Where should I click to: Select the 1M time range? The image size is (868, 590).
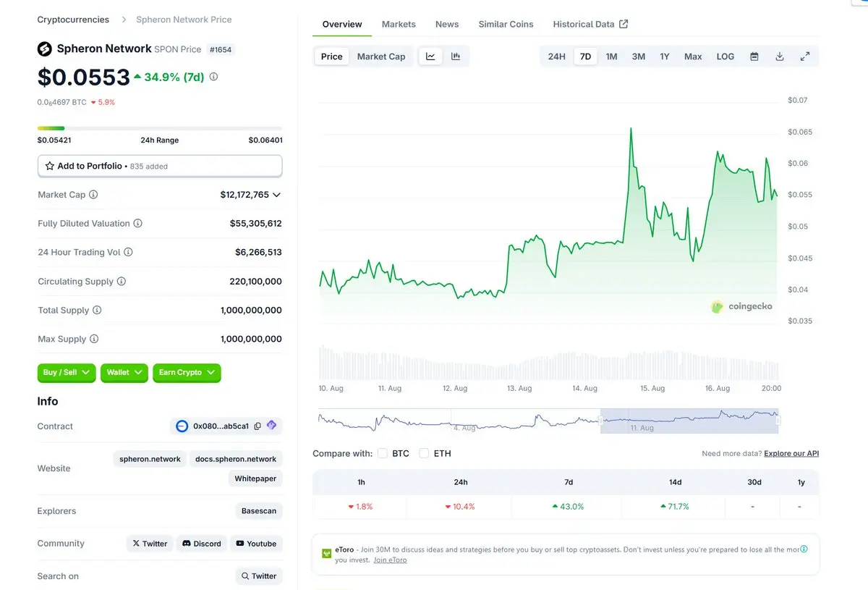(x=612, y=56)
